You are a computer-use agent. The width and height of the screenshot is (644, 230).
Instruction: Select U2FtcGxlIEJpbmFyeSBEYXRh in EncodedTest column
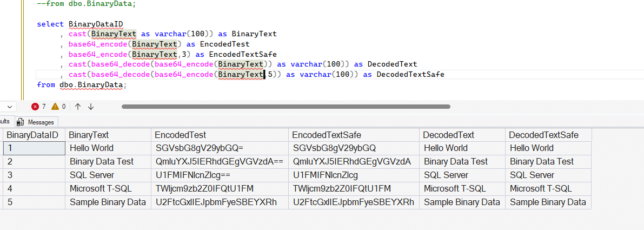220,202
